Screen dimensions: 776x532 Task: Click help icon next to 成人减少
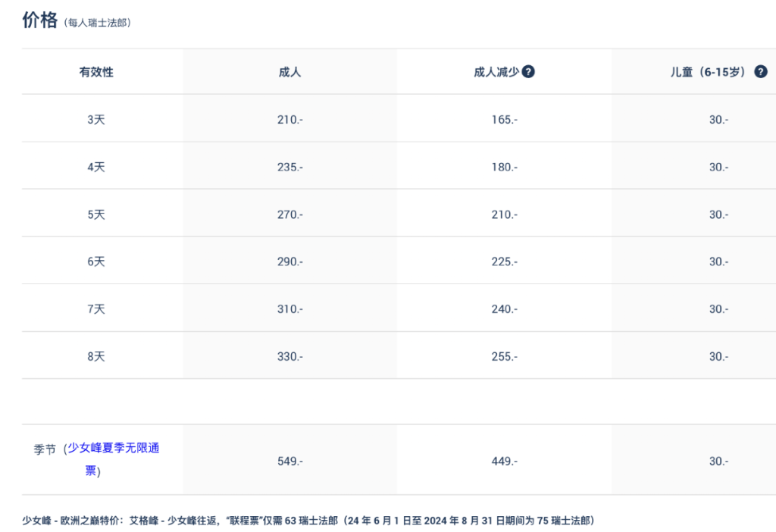pos(528,72)
